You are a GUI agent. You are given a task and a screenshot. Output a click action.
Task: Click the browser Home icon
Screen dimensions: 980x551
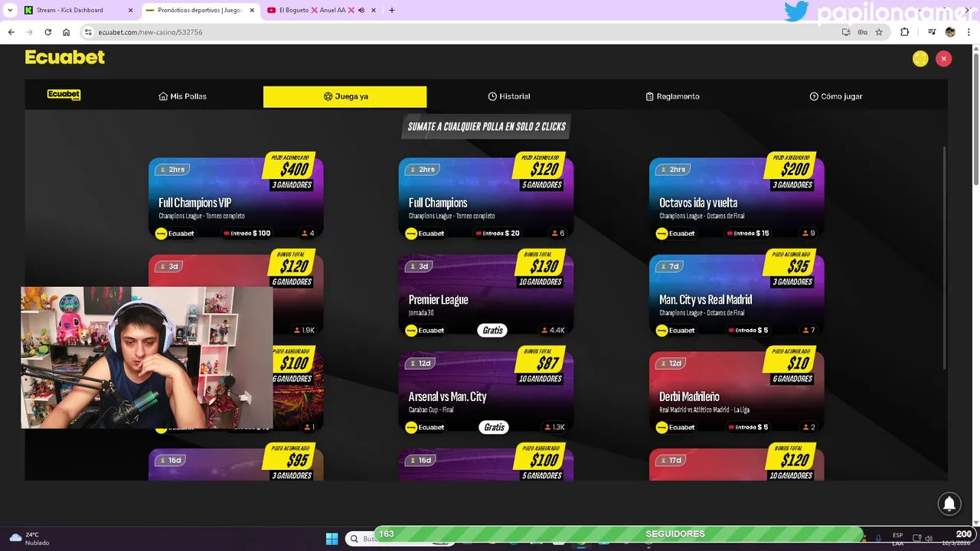pyautogui.click(x=66, y=32)
